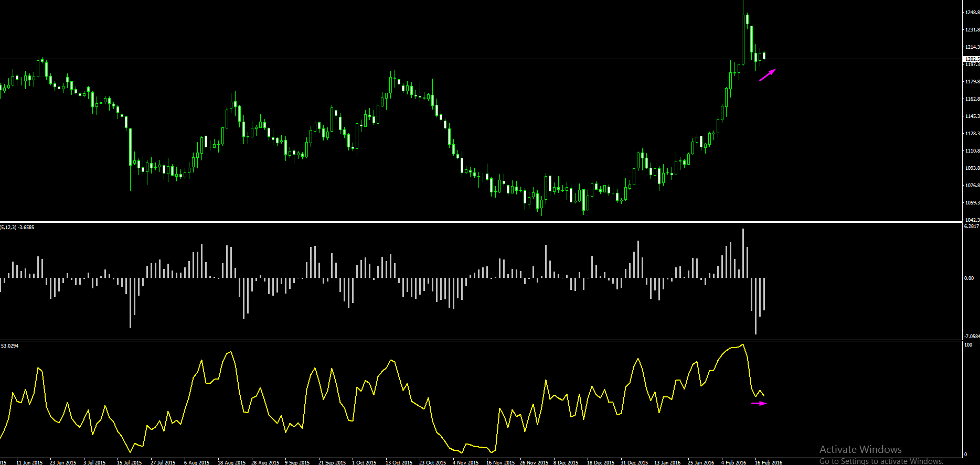Click the 13 Jan 2016 date label
The width and height of the screenshot is (980, 465).
[x=667, y=462]
